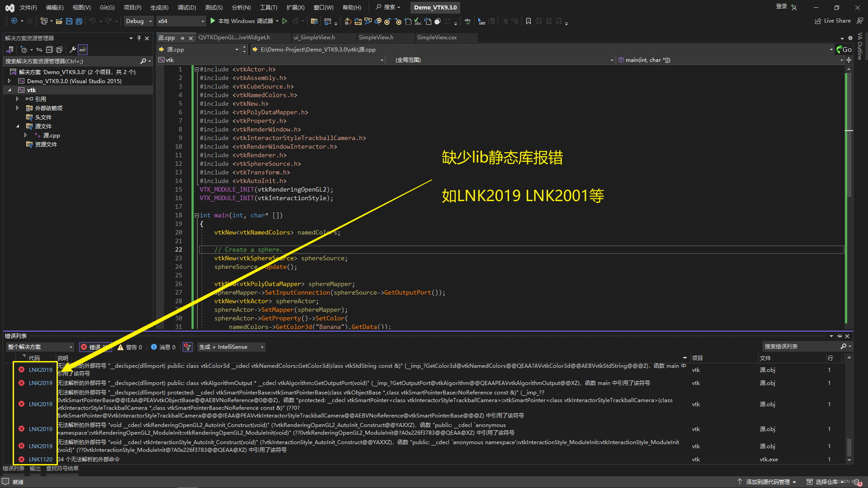The image size is (868, 488).
Task: Open the 工具(T) menu
Action: [268, 7]
